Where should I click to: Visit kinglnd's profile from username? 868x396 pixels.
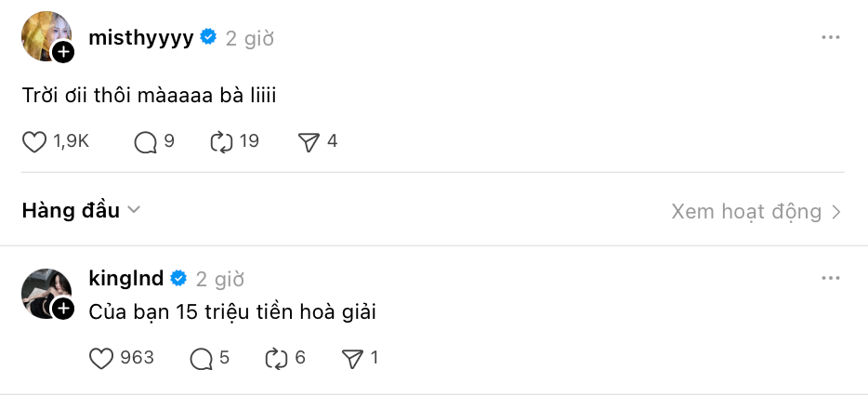125,278
